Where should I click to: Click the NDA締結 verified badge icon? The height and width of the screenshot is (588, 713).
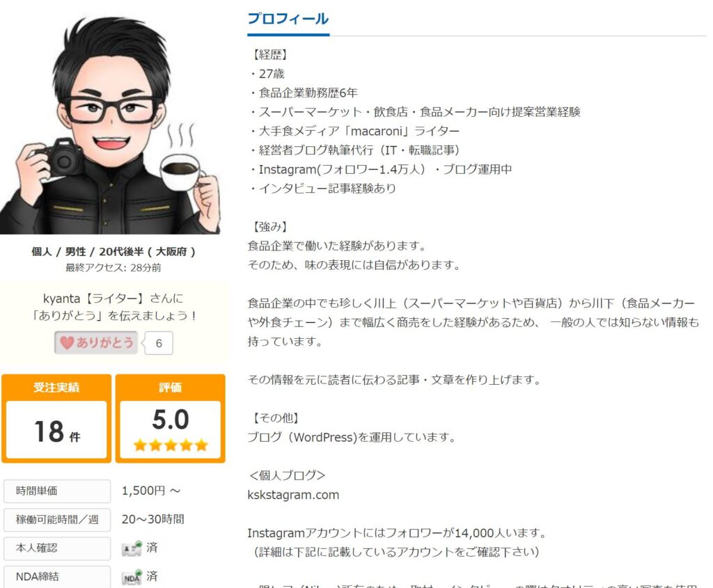click(132, 578)
